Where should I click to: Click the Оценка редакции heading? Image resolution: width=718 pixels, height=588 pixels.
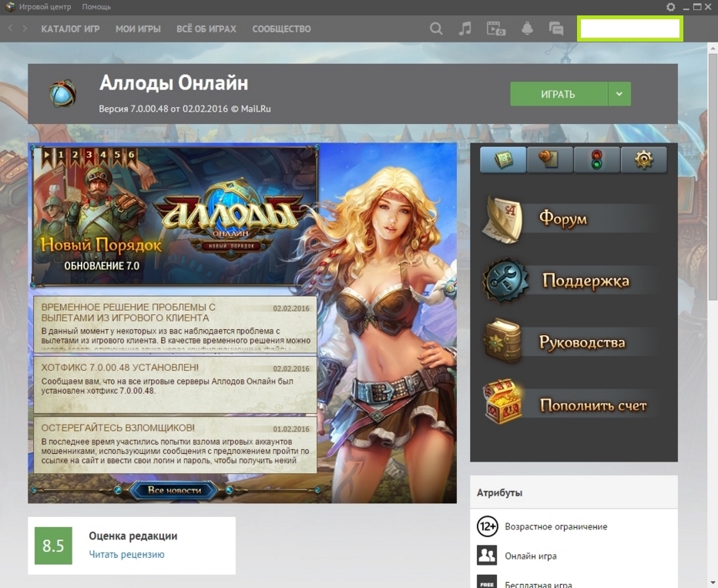pyautogui.click(x=133, y=536)
